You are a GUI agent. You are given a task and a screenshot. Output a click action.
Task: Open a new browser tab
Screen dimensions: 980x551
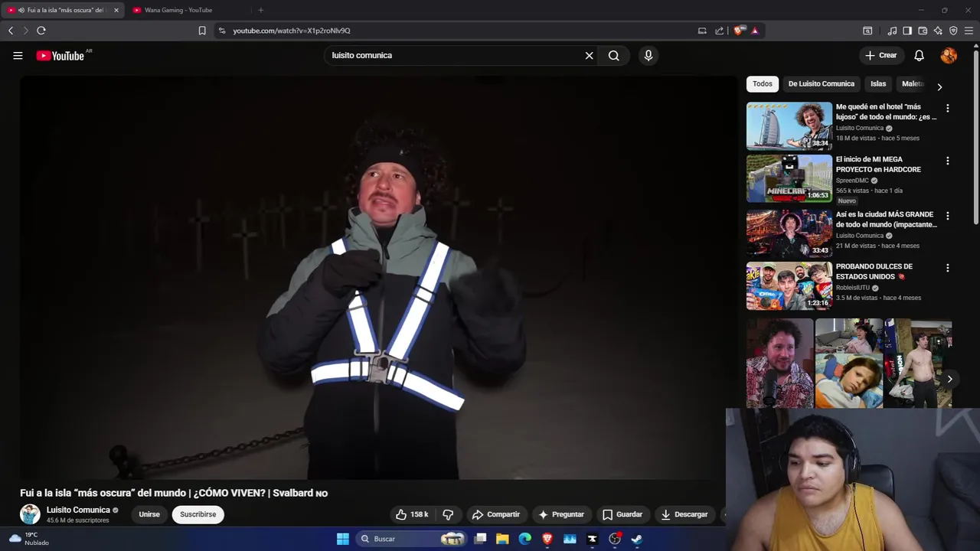point(260,10)
